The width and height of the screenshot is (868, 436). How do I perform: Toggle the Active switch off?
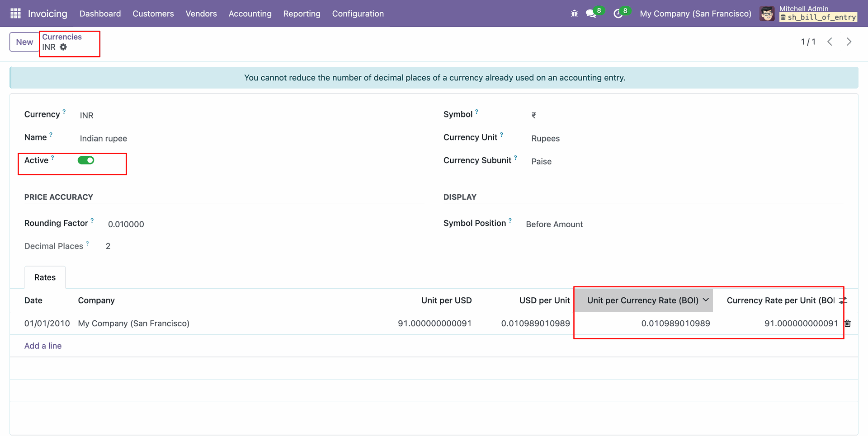tap(86, 160)
